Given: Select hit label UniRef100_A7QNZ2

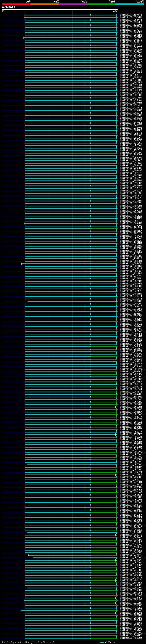Looking at the screenshot, I should (131, 148).
